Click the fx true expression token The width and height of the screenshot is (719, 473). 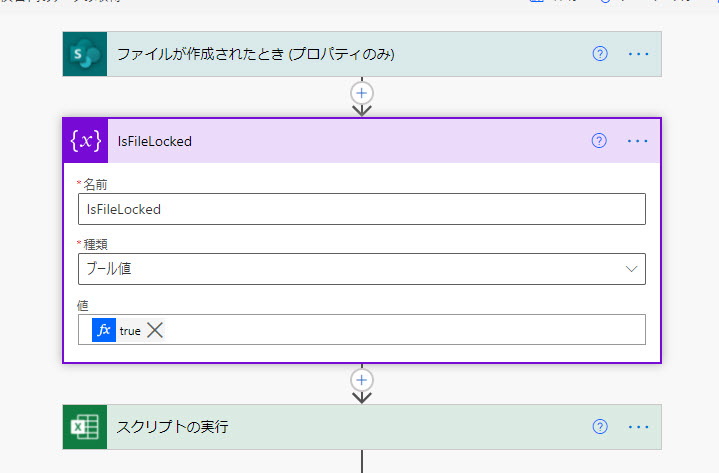(116, 330)
